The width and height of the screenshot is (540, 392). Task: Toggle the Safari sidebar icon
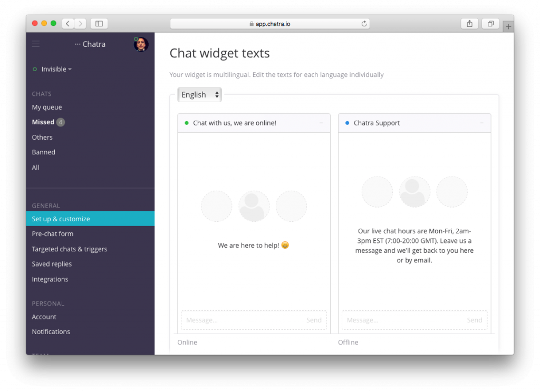(99, 24)
